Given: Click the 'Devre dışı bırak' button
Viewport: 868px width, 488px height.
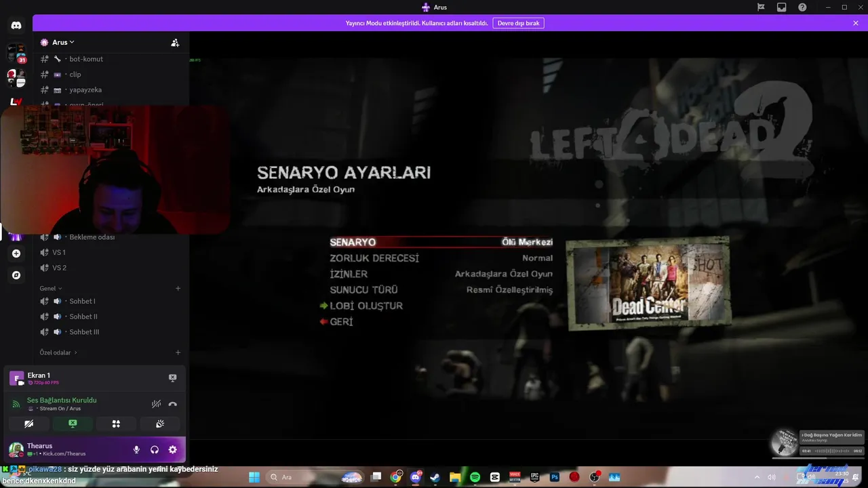Looking at the screenshot, I should click(518, 23).
